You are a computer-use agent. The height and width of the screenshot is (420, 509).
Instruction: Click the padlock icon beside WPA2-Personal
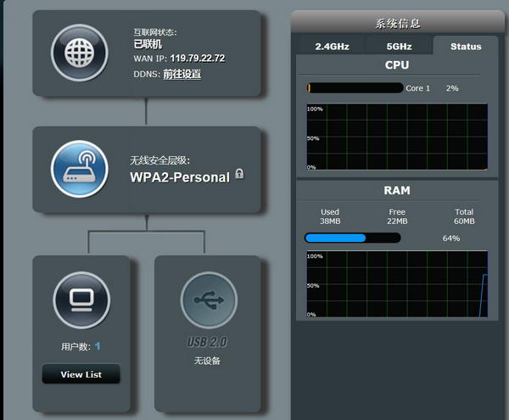(240, 174)
